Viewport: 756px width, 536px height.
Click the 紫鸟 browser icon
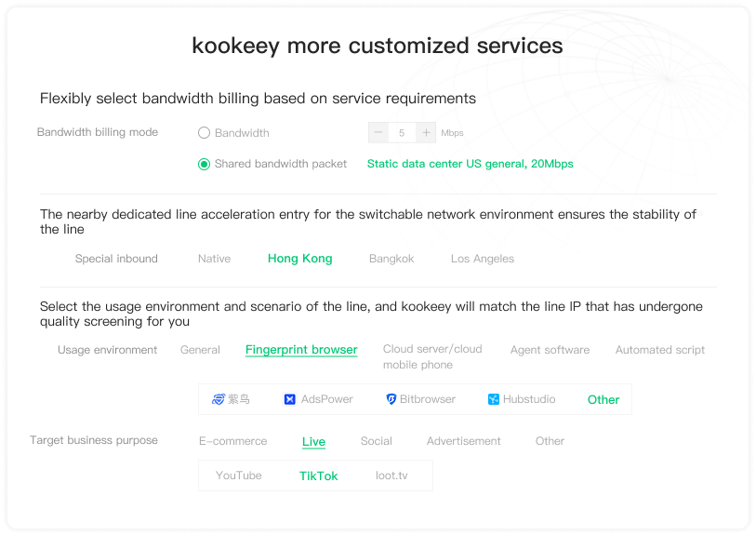coord(219,399)
